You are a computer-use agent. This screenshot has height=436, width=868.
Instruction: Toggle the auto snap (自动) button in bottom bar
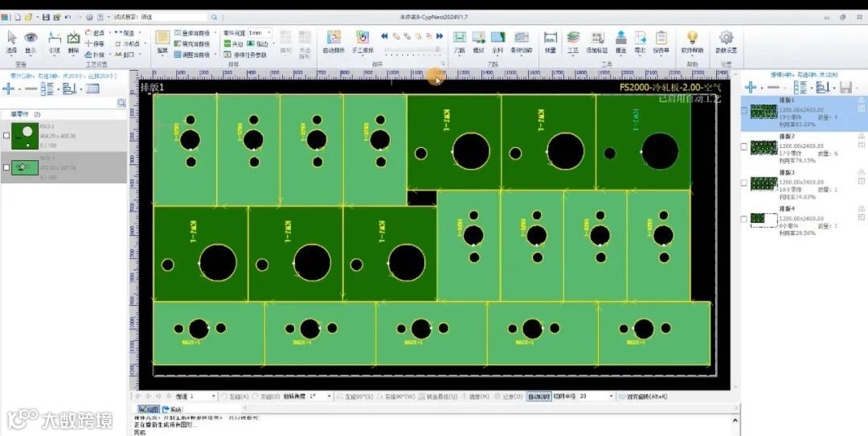[538, 397]
